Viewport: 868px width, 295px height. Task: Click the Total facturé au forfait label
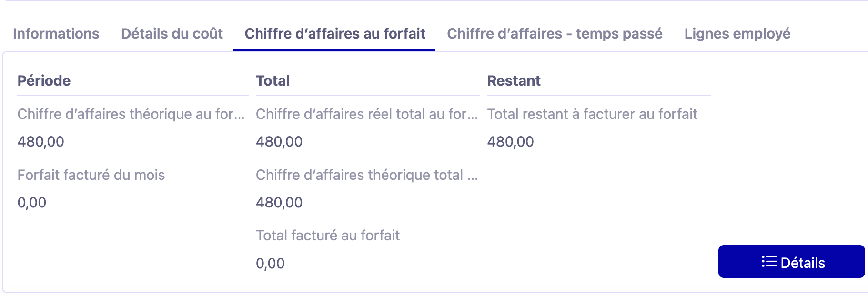[328, 235]
